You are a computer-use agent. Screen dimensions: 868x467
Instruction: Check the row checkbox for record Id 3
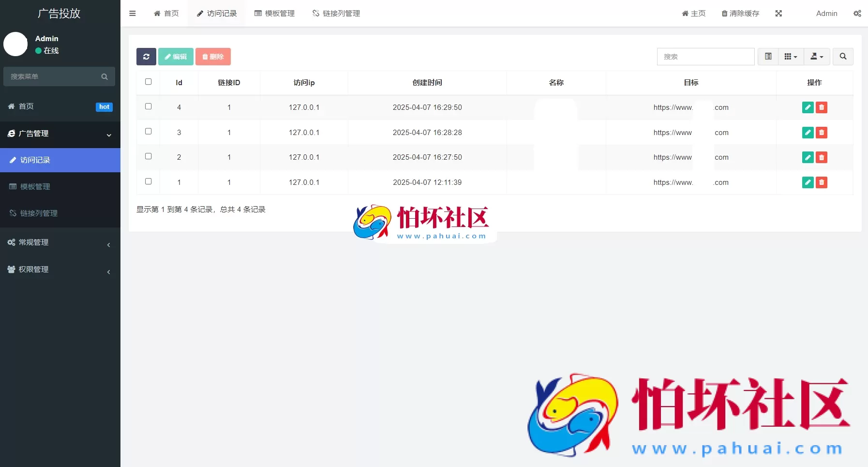pos(149,131)
